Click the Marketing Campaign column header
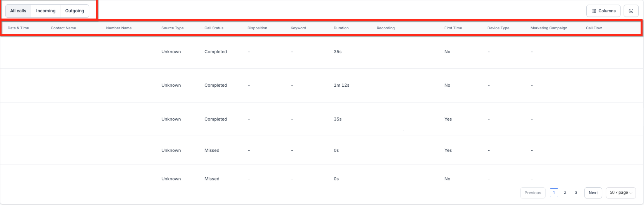Viewport: 644px width, 205px height. [549, 28]
